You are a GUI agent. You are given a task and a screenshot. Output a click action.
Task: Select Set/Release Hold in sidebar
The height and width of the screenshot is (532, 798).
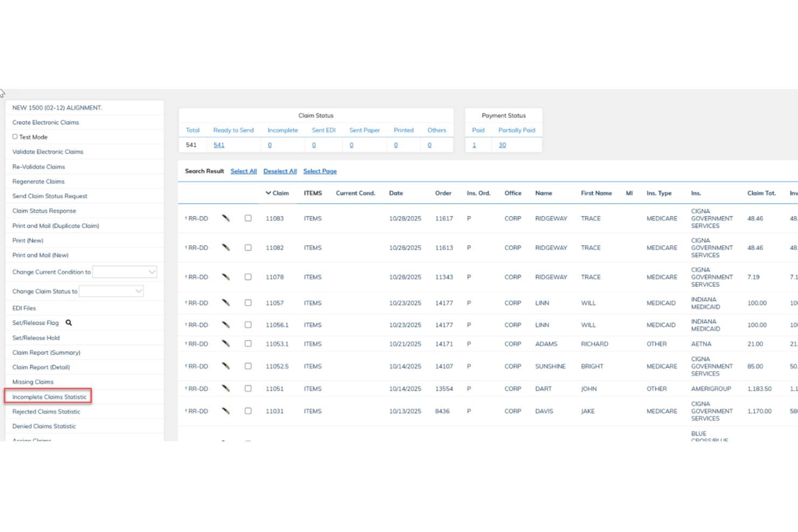pos(36,338)
